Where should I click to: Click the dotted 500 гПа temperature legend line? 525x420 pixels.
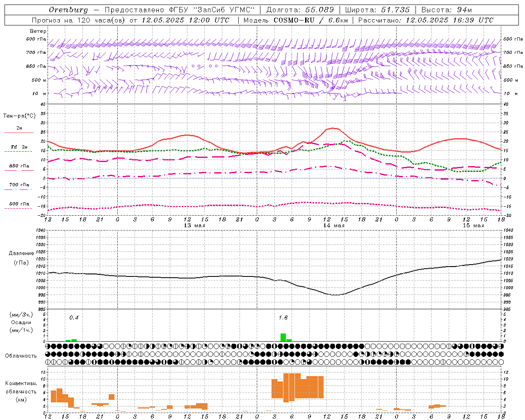19,208
